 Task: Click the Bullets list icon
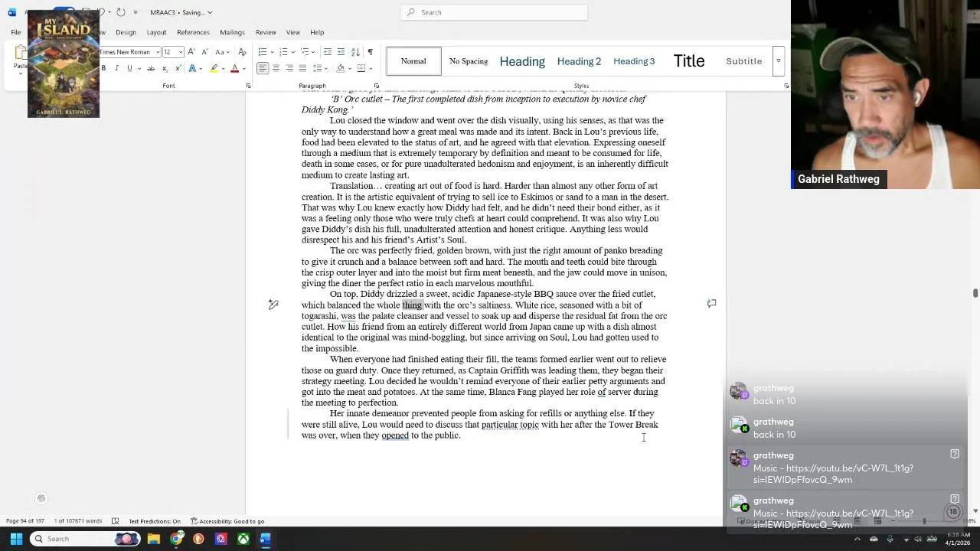coord(262,52)
